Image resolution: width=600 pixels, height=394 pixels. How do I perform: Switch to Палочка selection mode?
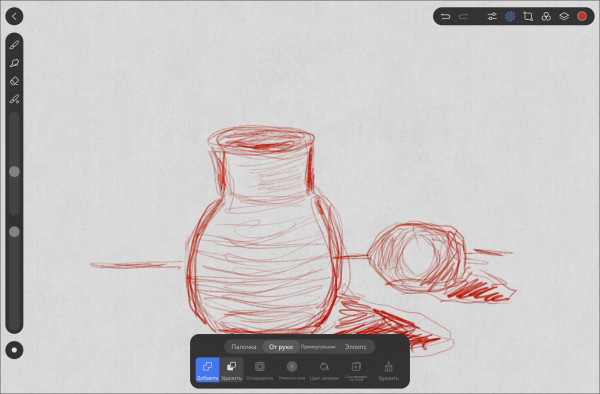point(244,347)
